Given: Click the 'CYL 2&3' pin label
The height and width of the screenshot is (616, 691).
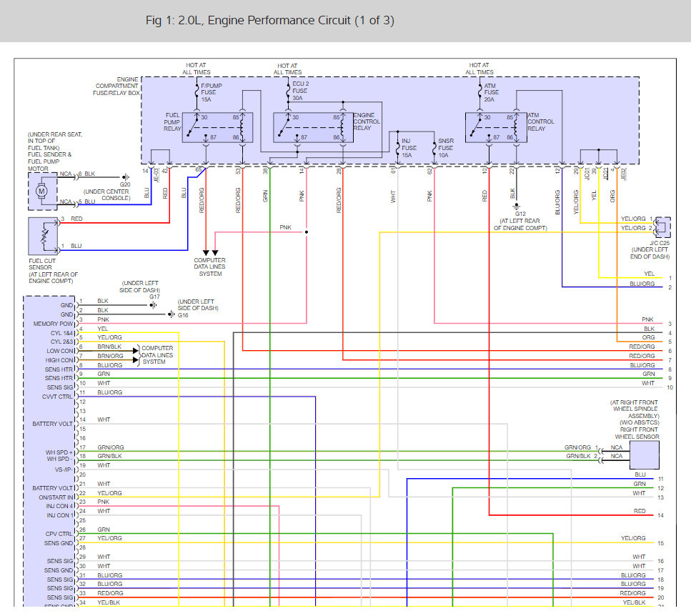Looking at the screenshot, I should [x=61, y=342].
